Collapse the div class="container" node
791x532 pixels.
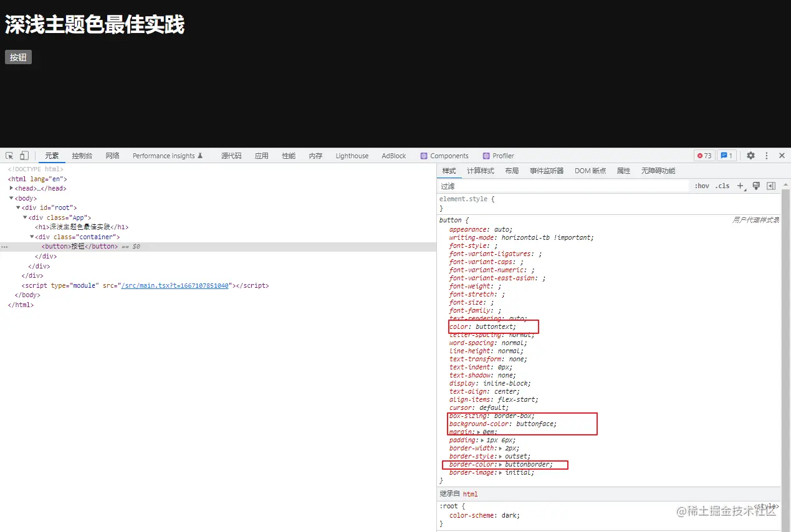[32, 237]
